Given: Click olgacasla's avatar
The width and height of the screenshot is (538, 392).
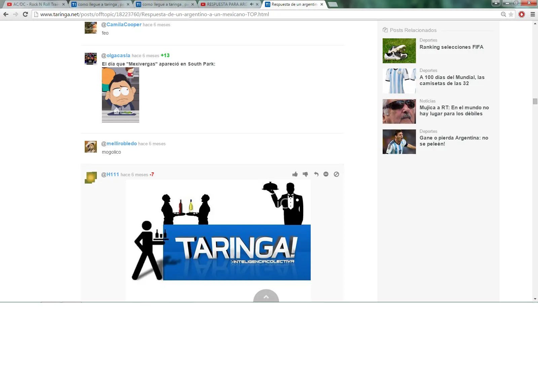Looking at the screenshot, I should coord(91,58).
